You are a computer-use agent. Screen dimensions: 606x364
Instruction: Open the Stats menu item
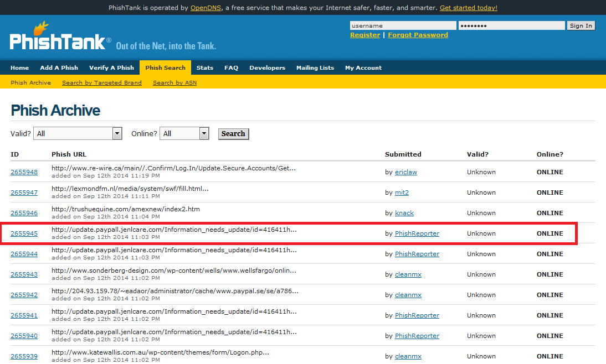click(x=204, y=67)
